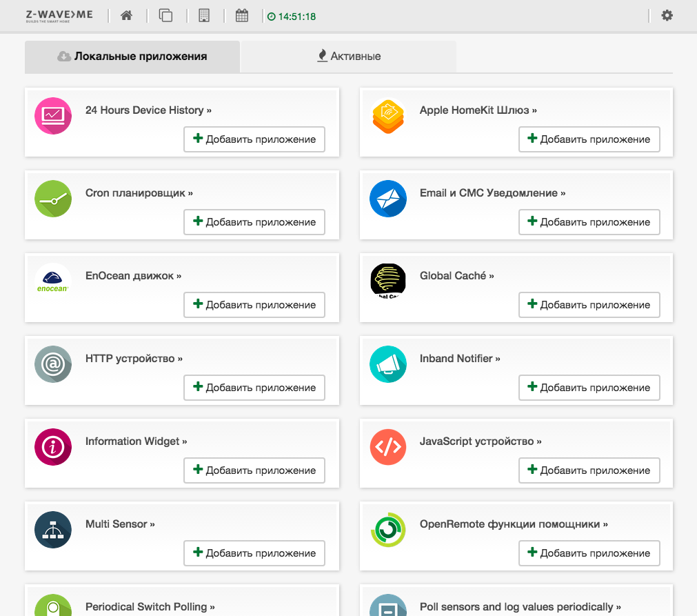Open the HTTP устройство details link

click(x=134, y=359)
